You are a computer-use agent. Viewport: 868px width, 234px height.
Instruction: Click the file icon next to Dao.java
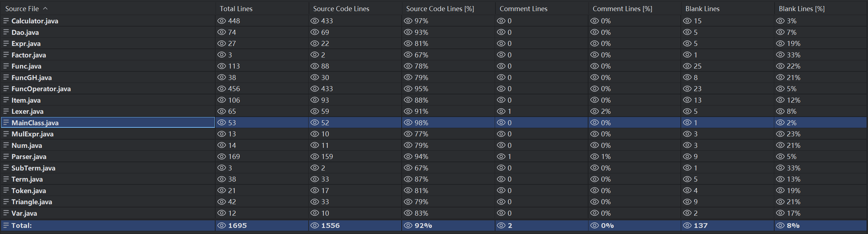tap(6, 32)
